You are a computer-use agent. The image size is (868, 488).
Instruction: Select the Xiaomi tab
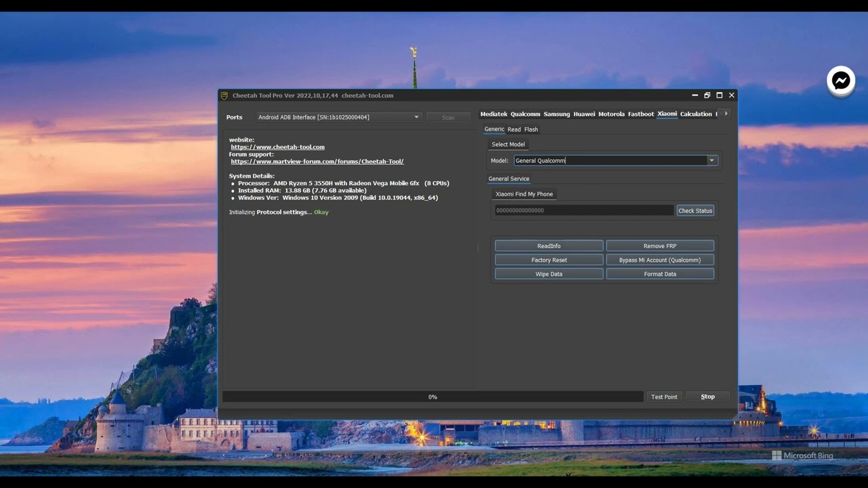[667, 114]
